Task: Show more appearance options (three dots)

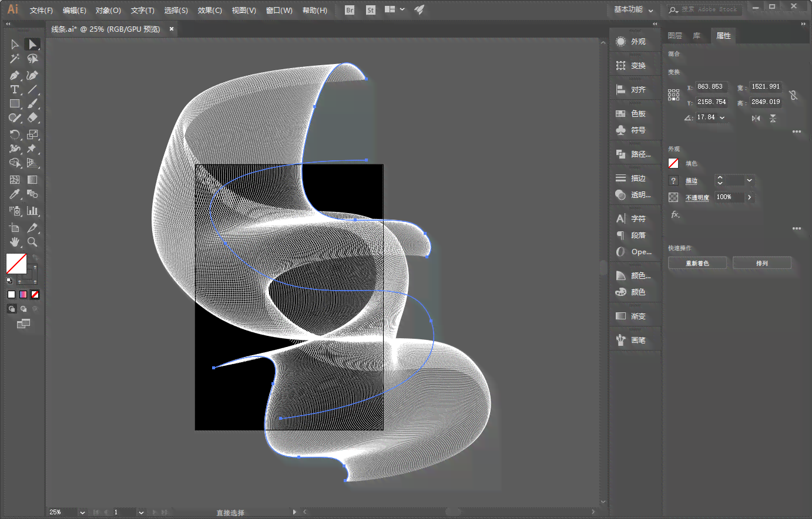Action: (797, 228)
